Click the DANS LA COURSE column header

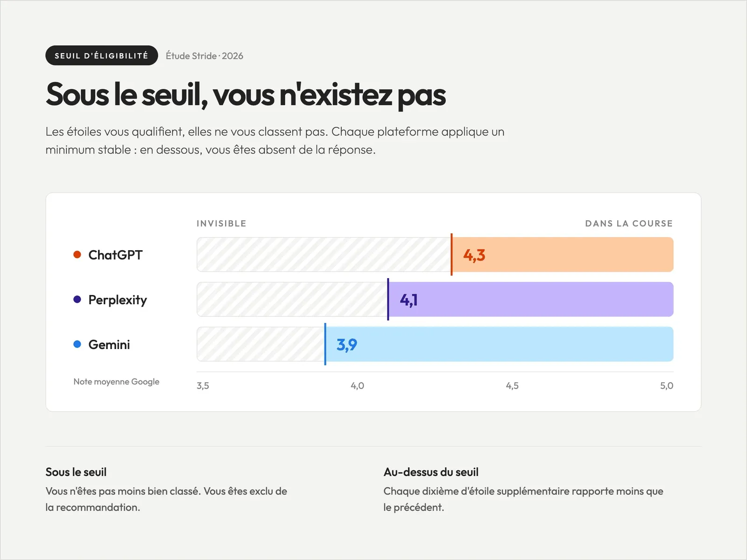click(x=629, y=224)
